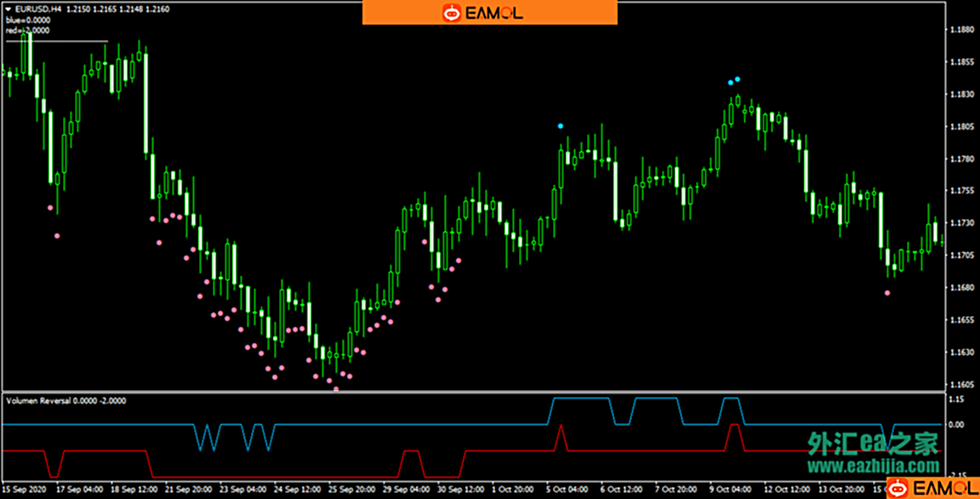Expand the triangle beside EURUSD,H4
The height and width of the screenshot is (499, 980).
coord(9,9)
